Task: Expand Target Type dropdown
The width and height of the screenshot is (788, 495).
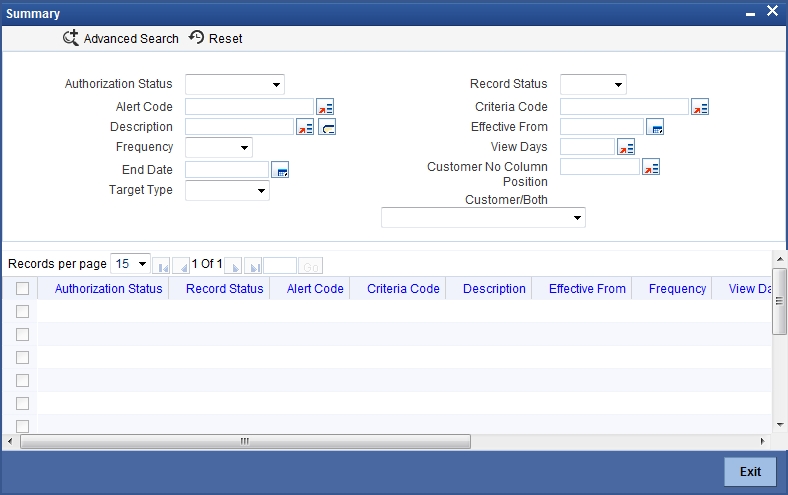Action: tap(227, 190)
